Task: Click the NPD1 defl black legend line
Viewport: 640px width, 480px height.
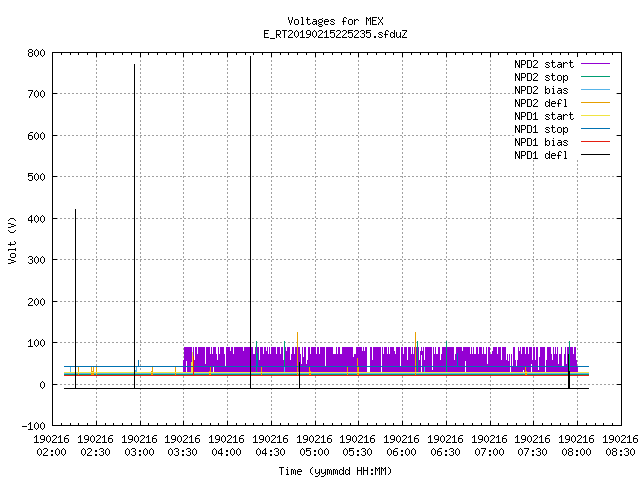Action: tap(595, 155)
